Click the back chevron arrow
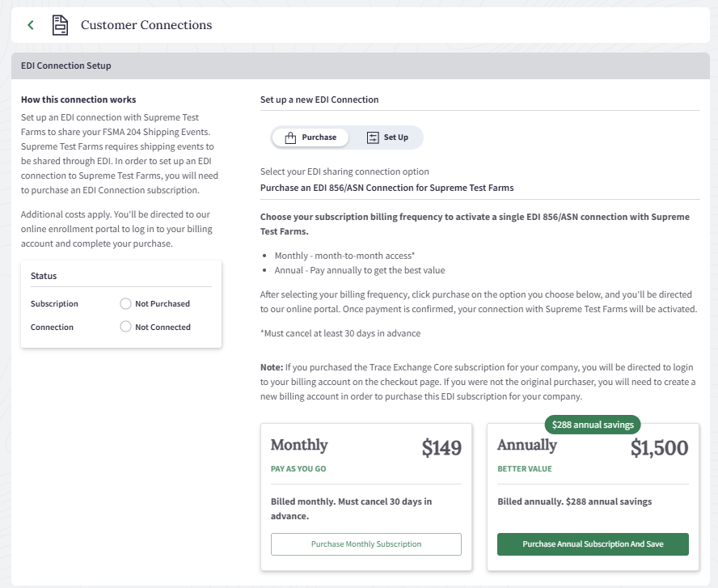This screenshot has height=588, width=718. tap(31, 25)
